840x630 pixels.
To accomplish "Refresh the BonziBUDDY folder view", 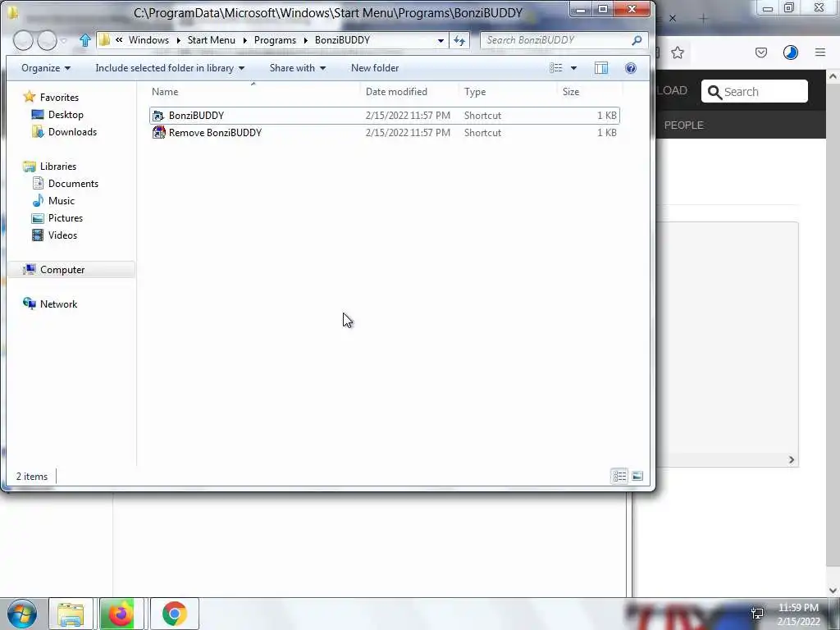I will [x=459, y=40].
